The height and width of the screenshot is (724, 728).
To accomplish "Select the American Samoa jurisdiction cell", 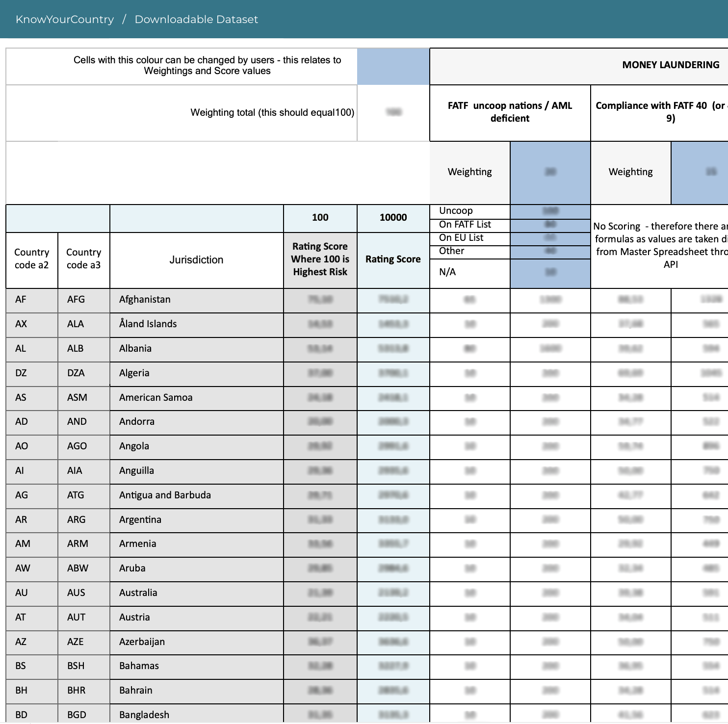I will (197, 398).
